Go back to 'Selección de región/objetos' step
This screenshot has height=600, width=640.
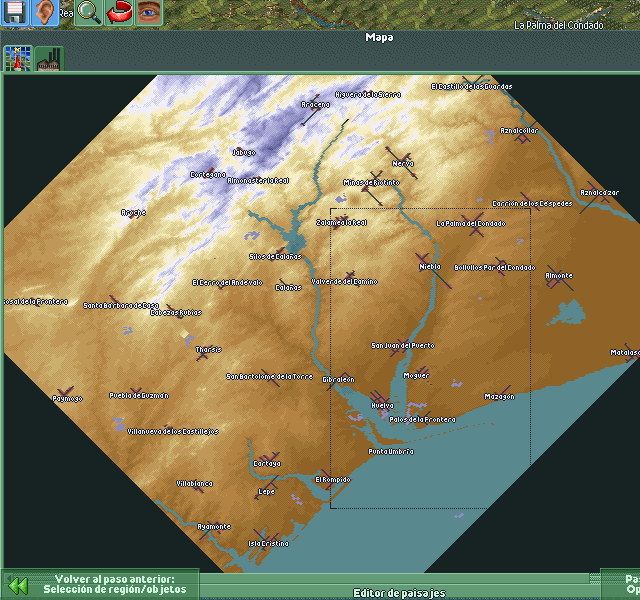pyautogui.click(x=108, y=584)
